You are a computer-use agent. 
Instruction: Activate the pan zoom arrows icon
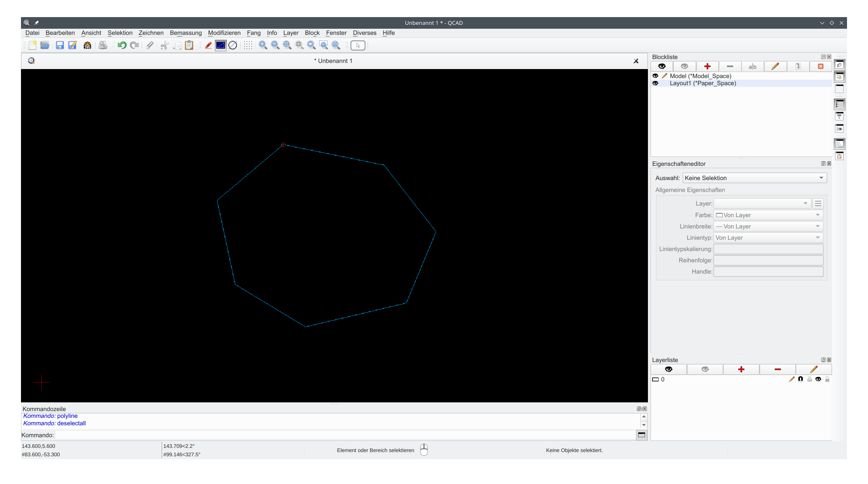coord(336,45)
